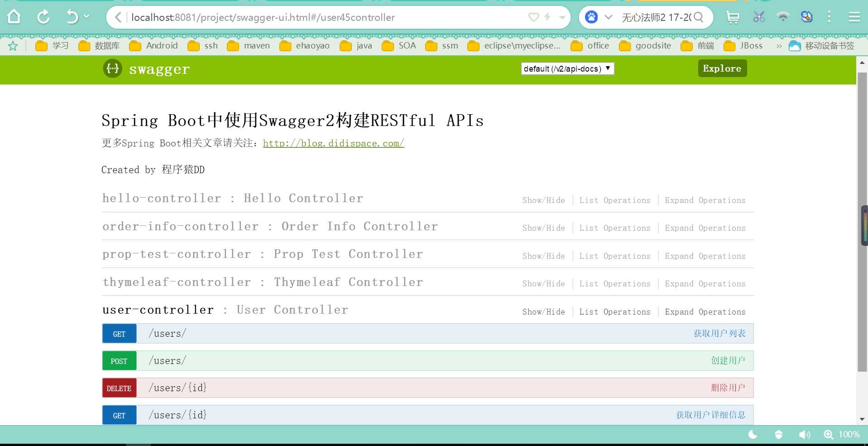Click Show/Hide for user-controller
868x446 pixels.
pos(543,312)
